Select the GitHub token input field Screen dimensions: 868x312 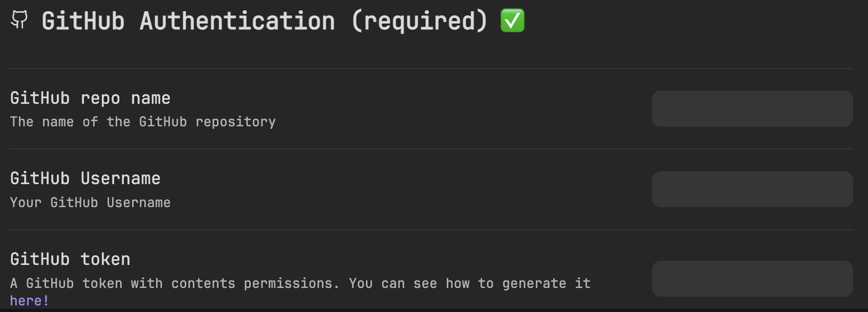point(752,279)
